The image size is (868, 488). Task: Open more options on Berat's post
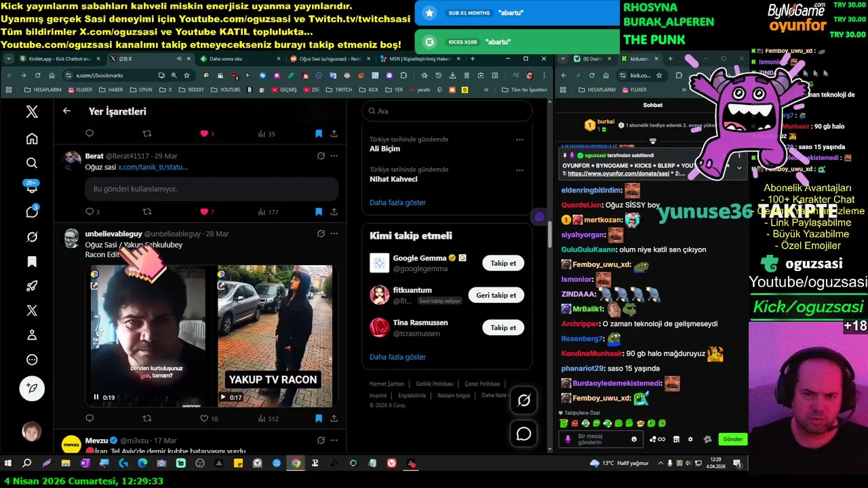334,156
